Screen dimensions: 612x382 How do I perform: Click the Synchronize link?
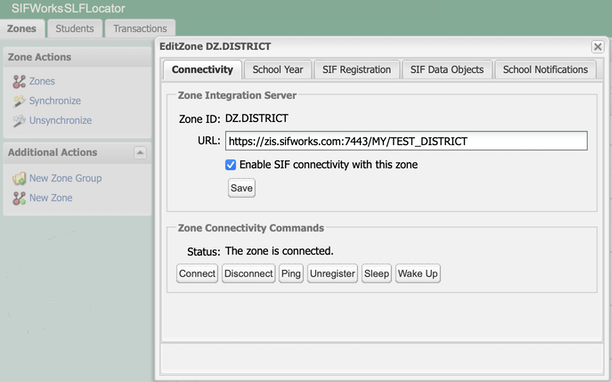55,101
